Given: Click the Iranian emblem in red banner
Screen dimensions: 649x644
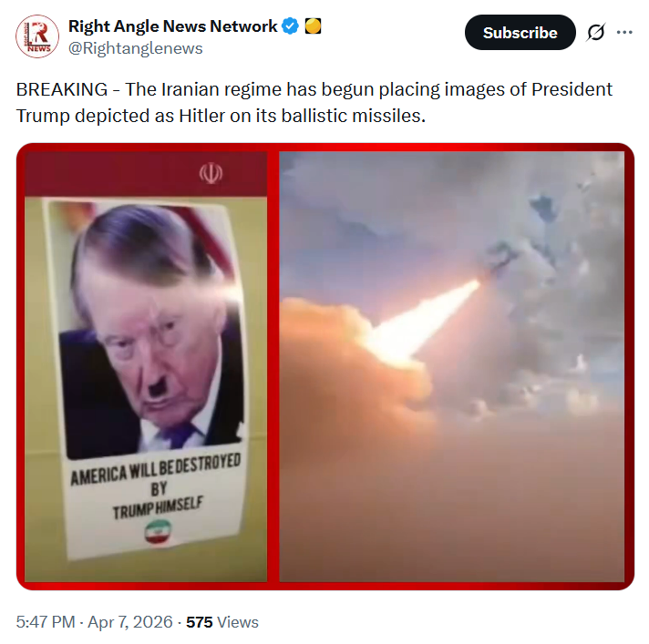Looking at the screenshot, I should point(211,173).
